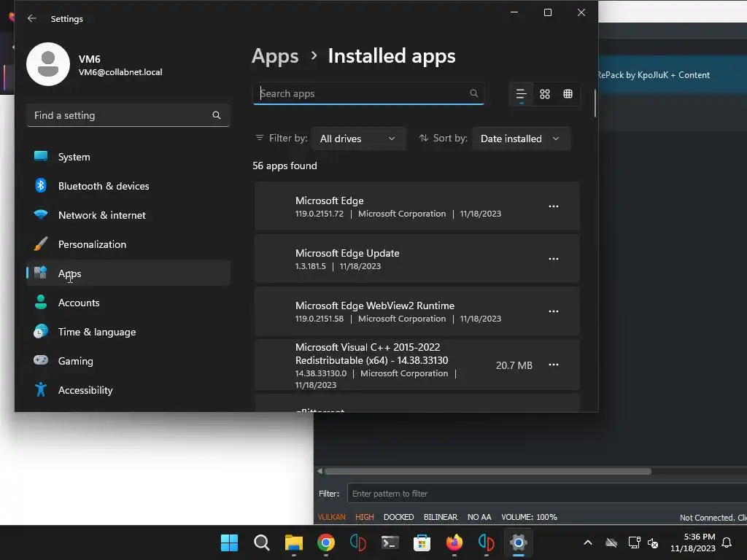Click the Apps breadcrumb link

click(x=275, y=56)
